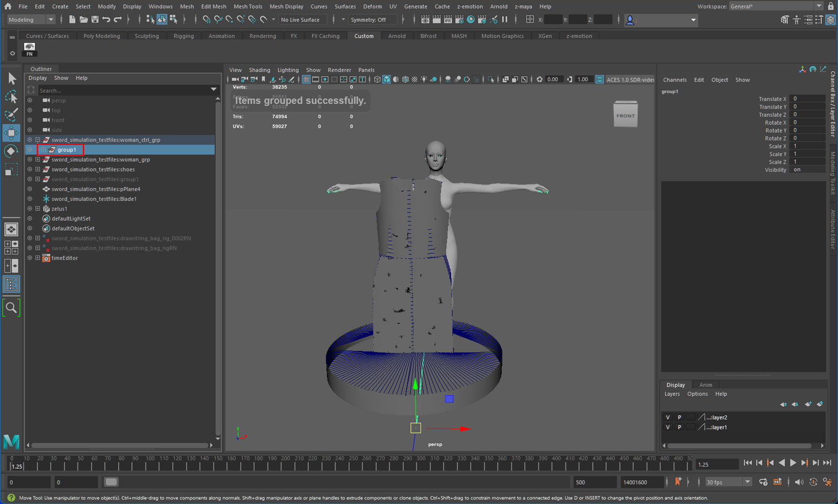The height and width of the screenshot is (504, 838).
Task: Open the IPR render icon
Action: (x=448, y=20)
